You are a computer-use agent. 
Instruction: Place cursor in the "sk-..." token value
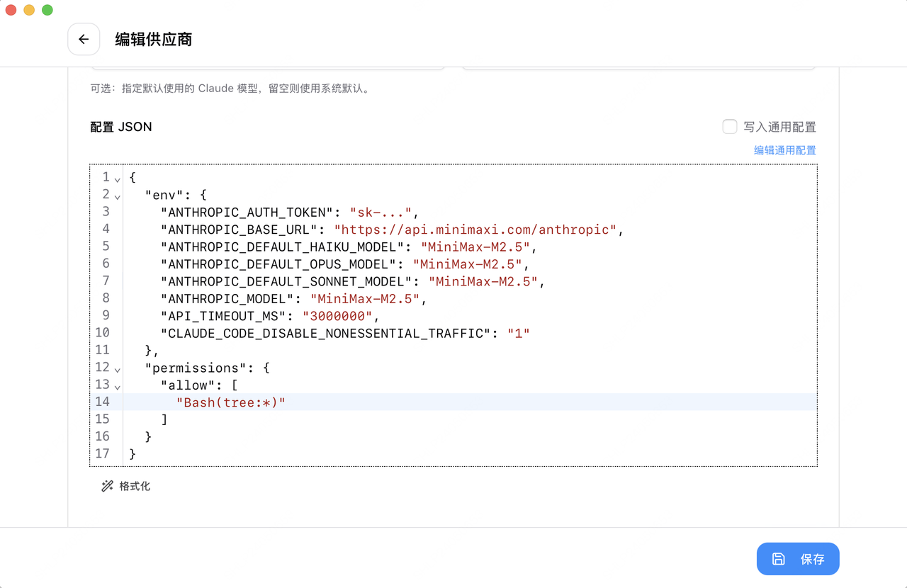click(381, 213)
